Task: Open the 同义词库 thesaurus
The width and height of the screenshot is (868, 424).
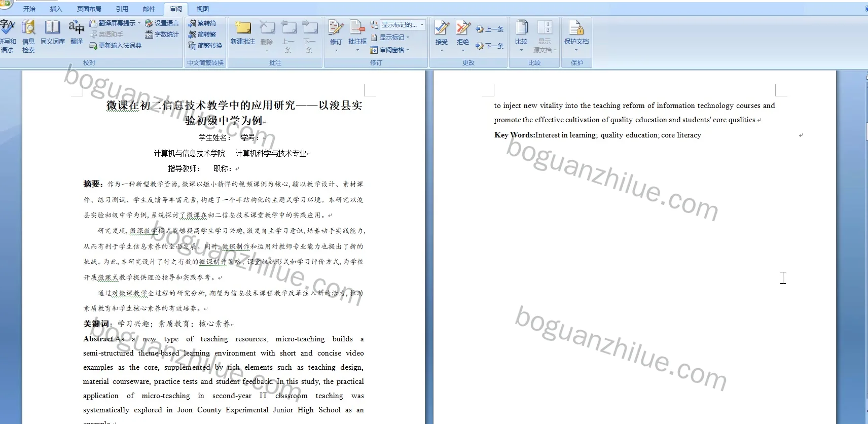Action: pyautogui.click(x=53, y=33)
